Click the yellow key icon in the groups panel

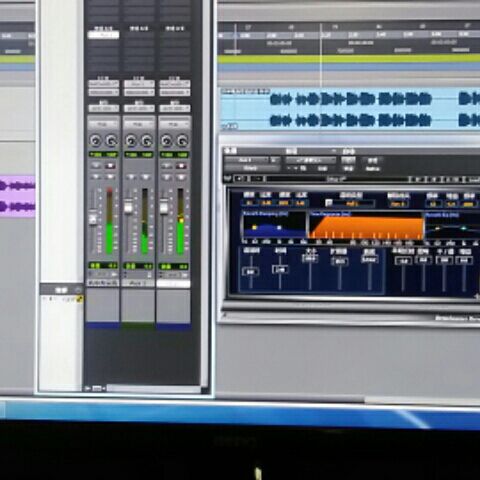point(80,299)
